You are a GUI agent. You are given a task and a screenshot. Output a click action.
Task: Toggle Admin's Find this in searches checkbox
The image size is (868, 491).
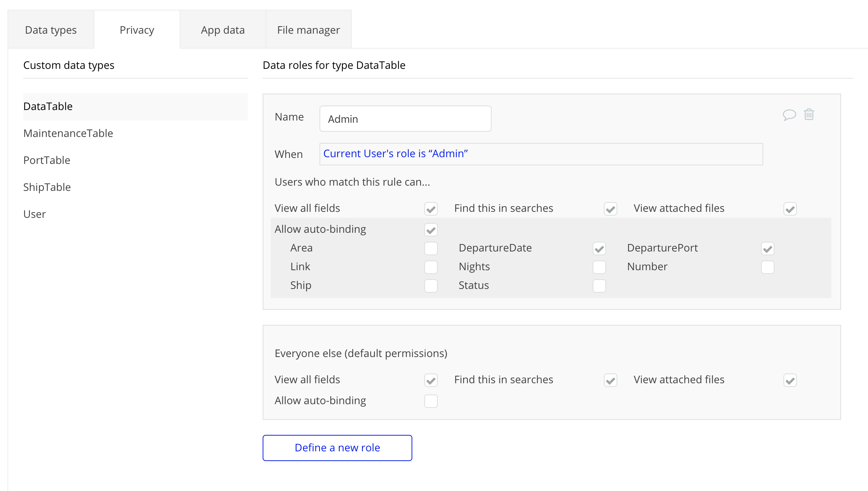[610, 209]
